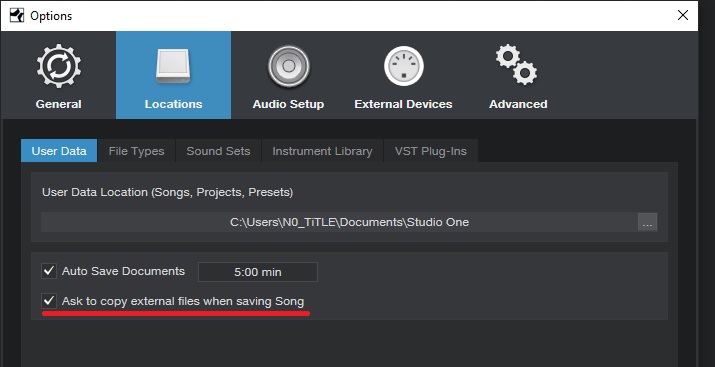This screenshot has height=367, width=715.
Task: Uncheck Ask to copy external files checkbox
Action: click(49, 301)
